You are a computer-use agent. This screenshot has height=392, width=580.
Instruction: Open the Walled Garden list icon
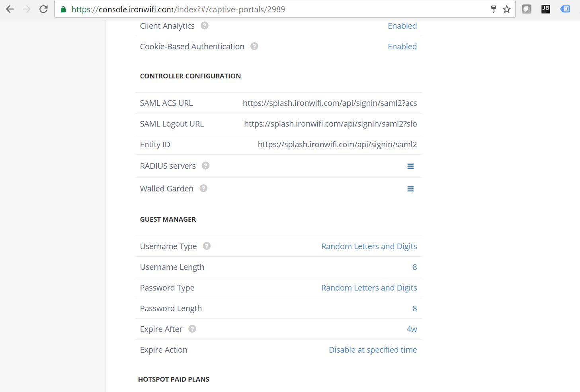tap(410, 189)
